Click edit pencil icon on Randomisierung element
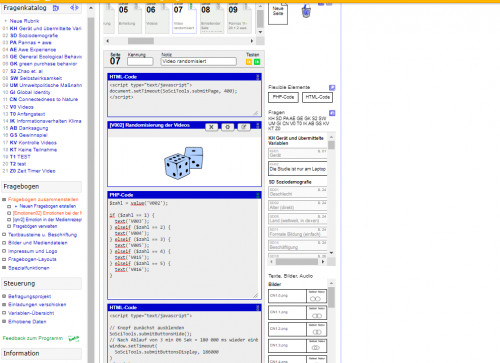 244,127
